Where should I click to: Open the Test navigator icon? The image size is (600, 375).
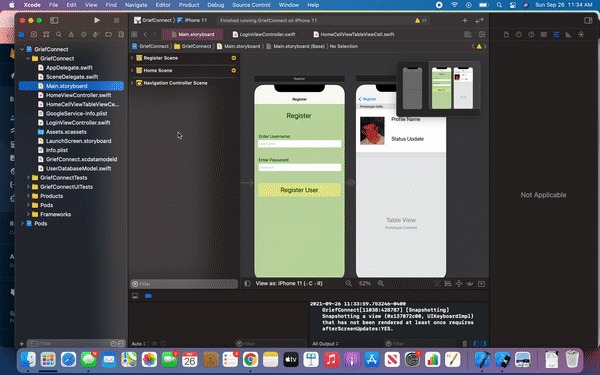coord(83,34)
